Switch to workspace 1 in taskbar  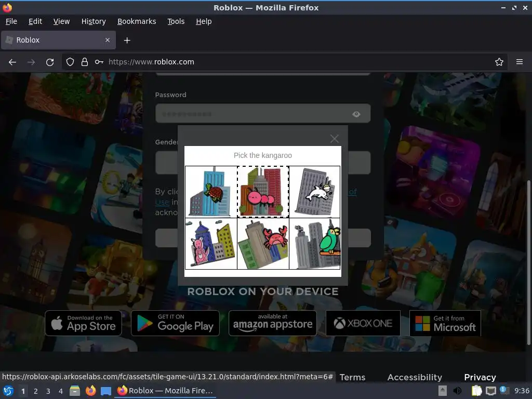[23, 391]
